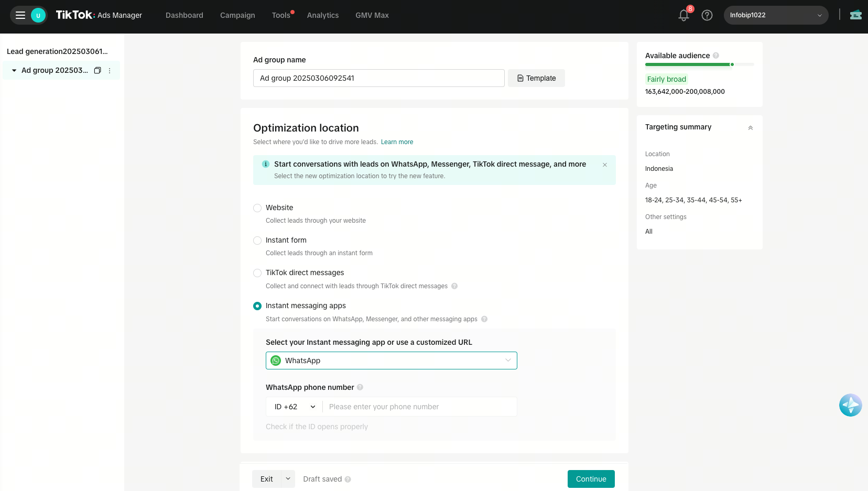Image resolution: width=868 pixels, height=491 pixels.
Task: Click the Continue button
Action: click(591, 479)
